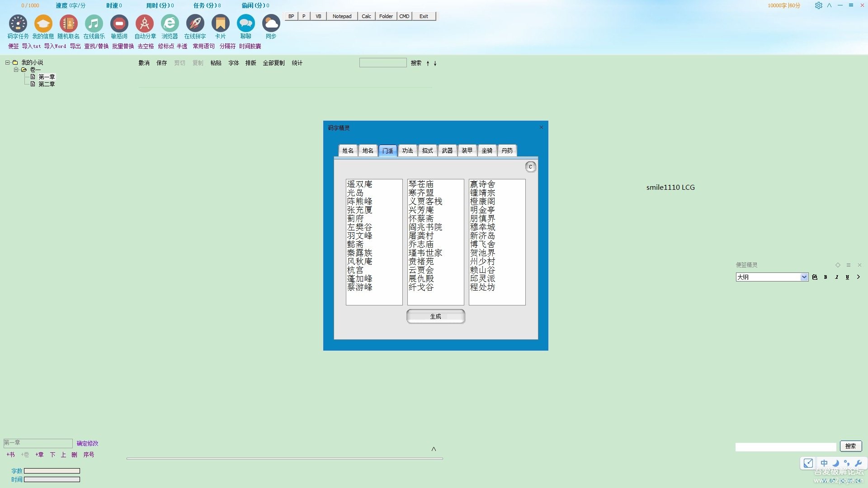Open the 码字任务 writing task icon
The width and height of the screenshot is (868, 488).
click(18, 23)
